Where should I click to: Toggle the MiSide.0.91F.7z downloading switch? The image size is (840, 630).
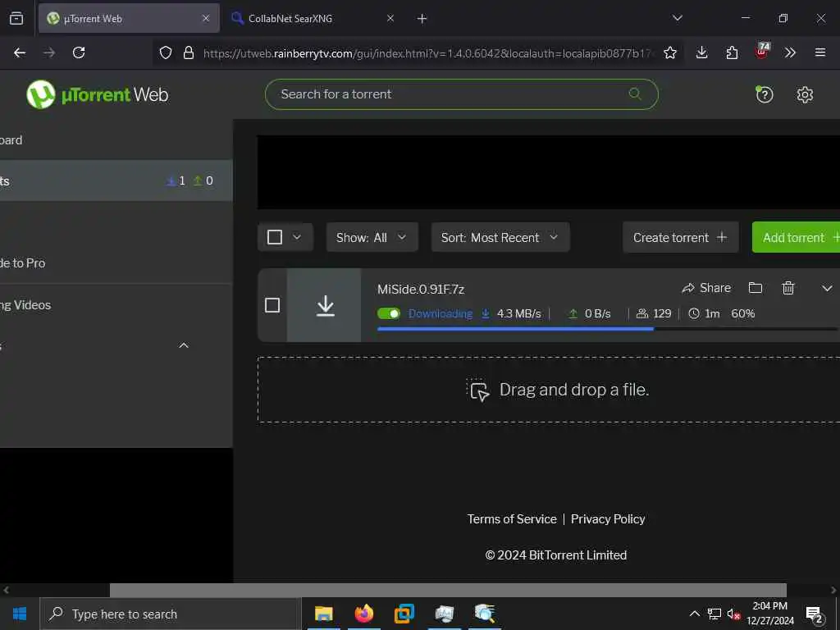coord(388,313)
